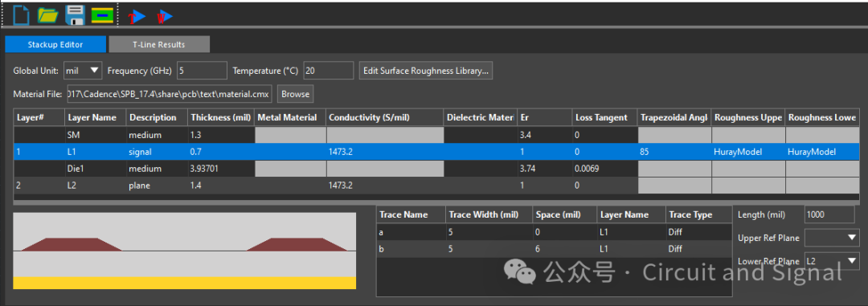868x306 pixels.
Task: Click the trapezoidal angle value 85
Action: [674, 152]
